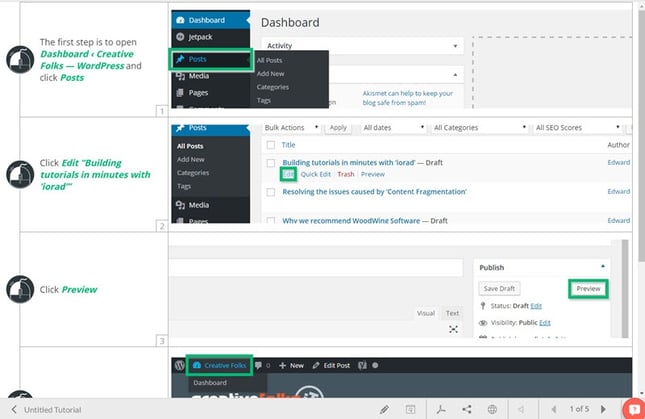This screenshot has width=645, height=419.
Task: Check the 'Building tutorials in minutes' post checkbox
Action: (271, 163)
